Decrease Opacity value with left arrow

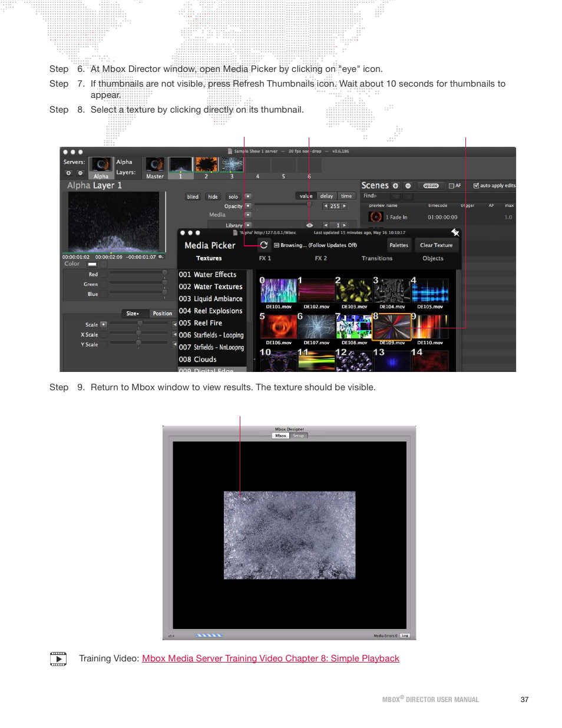(x=326, y=206)
